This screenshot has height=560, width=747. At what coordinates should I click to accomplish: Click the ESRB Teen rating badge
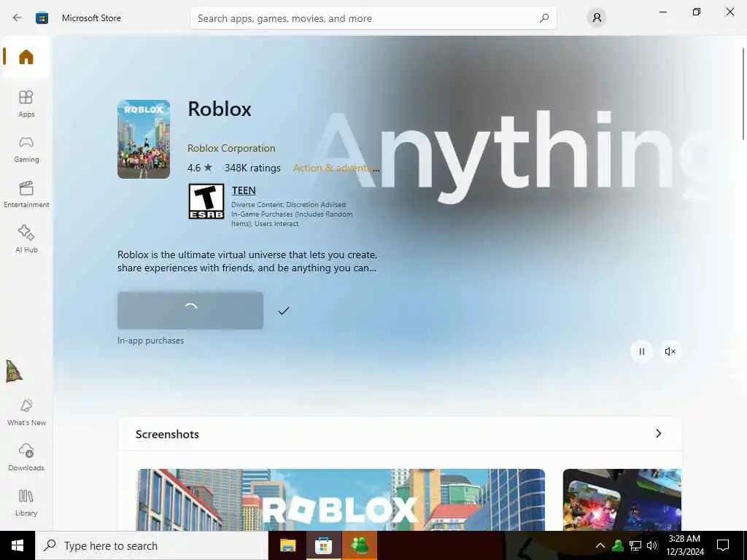click(206, 201)
